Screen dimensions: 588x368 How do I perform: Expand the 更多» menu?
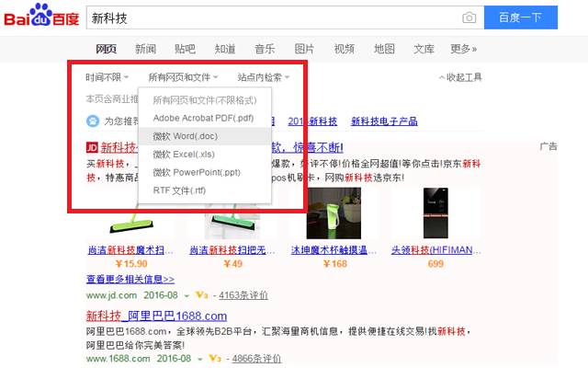coord(463,49)
